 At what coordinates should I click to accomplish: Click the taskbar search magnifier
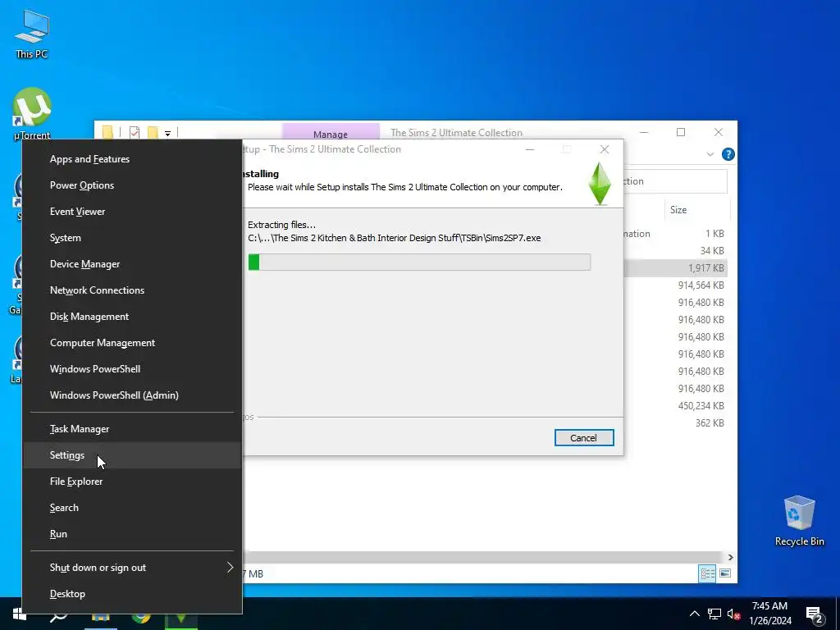(x=58, y=616)
